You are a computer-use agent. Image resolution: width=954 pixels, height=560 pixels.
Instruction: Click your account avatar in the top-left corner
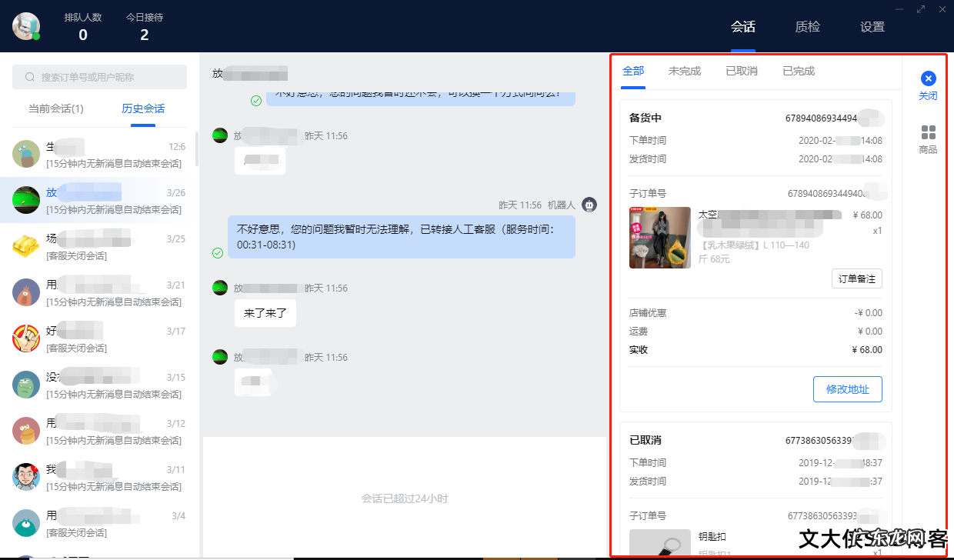[x=27, y=25]
